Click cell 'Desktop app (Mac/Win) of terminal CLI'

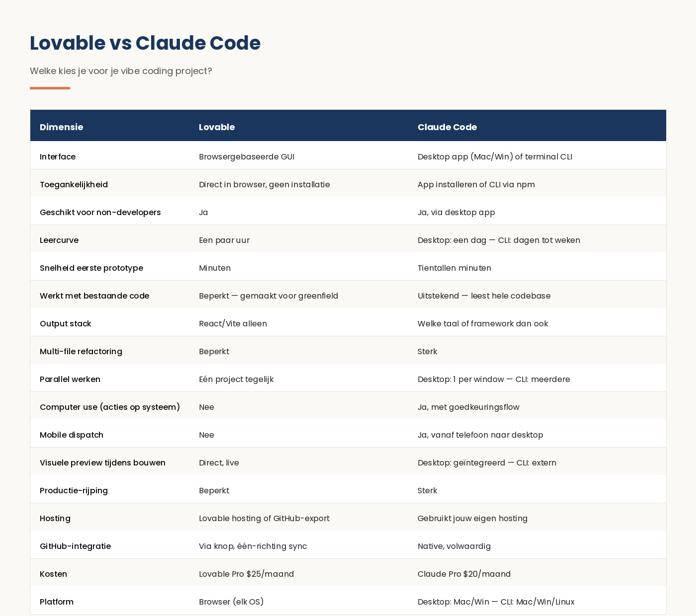click(495, 157)
